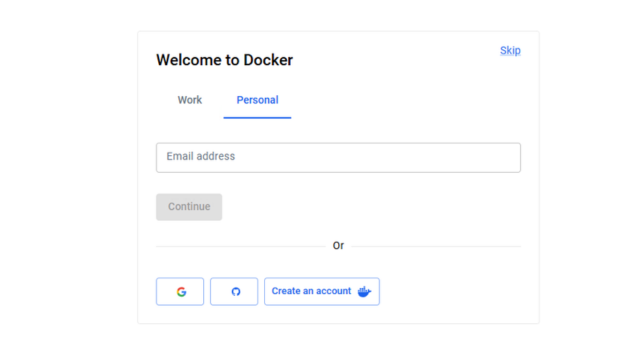Activate the underlined Personal tab
The image size is (640, 360).
click(258, 100)
